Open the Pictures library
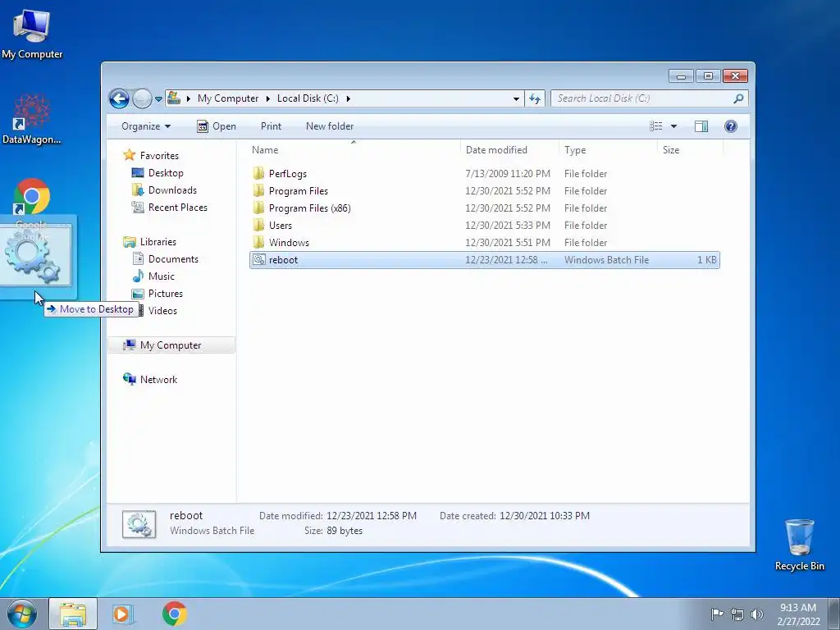The height and width of the screenshot is (630, 840). tap(166, 294)
